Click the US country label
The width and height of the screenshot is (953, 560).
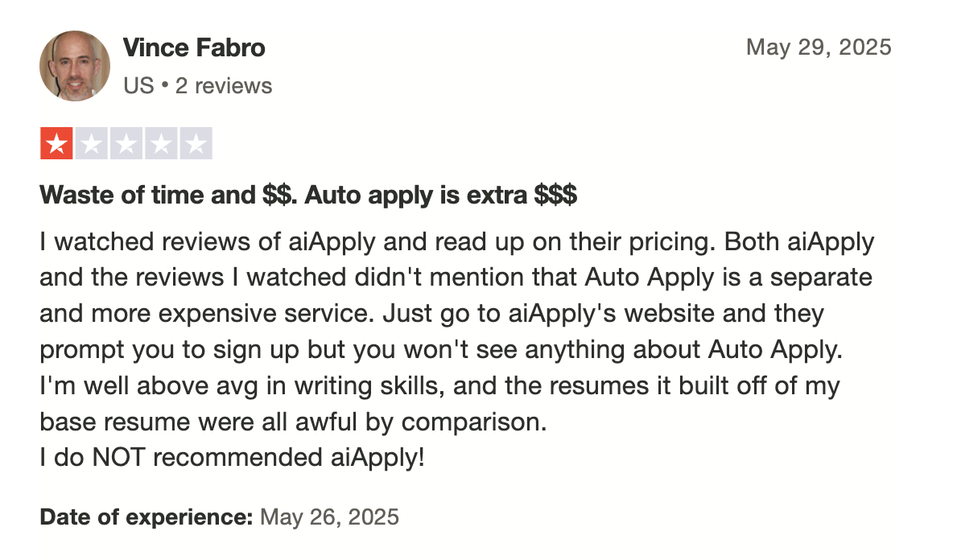tap(138, 85)
